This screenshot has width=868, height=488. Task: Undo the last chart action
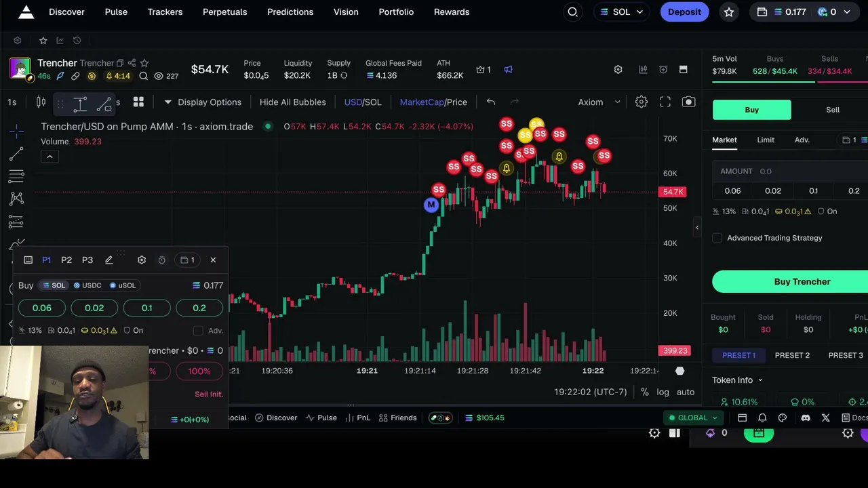point(491,102)
